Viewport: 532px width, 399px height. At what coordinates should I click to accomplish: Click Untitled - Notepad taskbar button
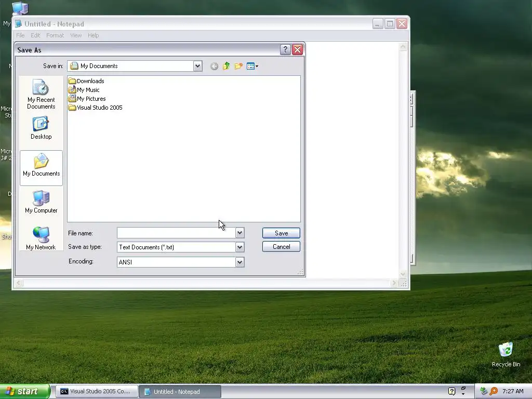[180, 392]
